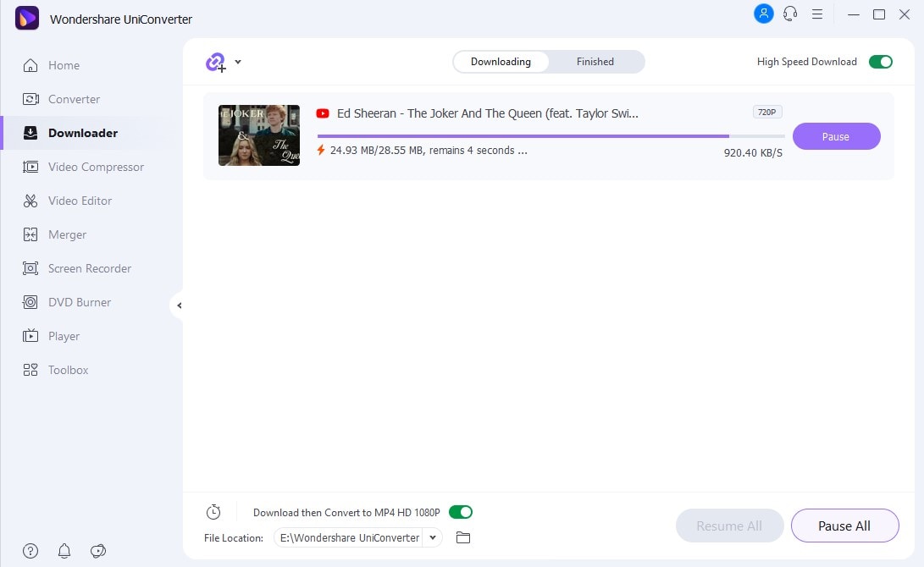Viewport: 924px width, 567px height.
Task: Open the scheduled task clock icon
Action: (213, 512)
